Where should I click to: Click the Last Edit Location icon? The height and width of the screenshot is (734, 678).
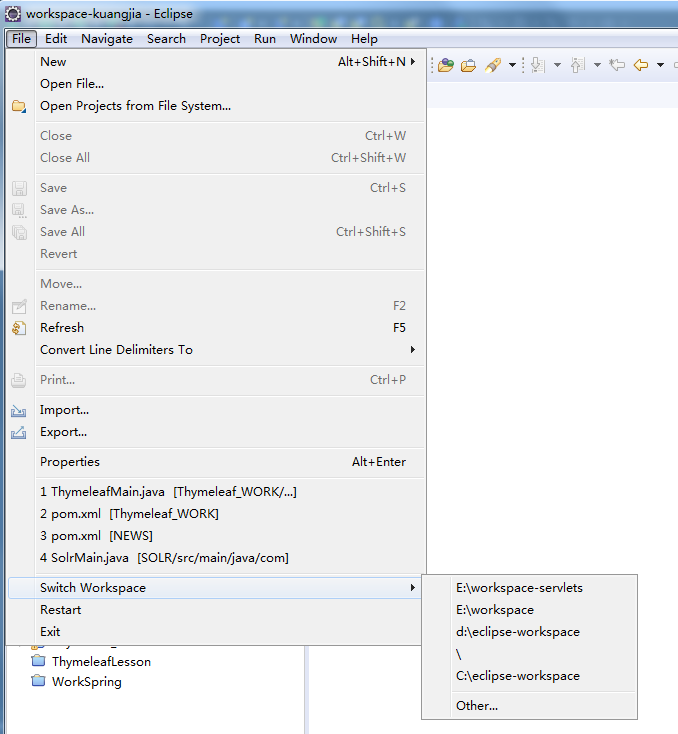[x=617, y=65]
